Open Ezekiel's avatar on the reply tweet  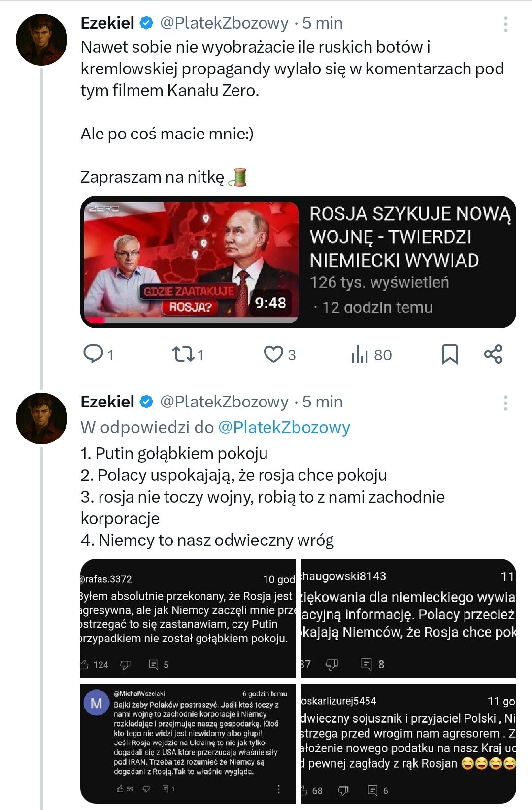tap(41, 418)
